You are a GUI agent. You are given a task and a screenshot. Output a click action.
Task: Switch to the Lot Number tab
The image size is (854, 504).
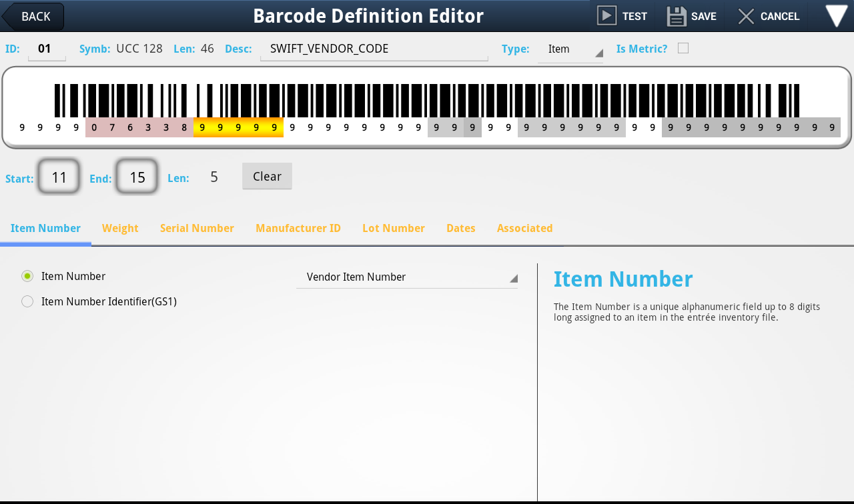point(394,228)
